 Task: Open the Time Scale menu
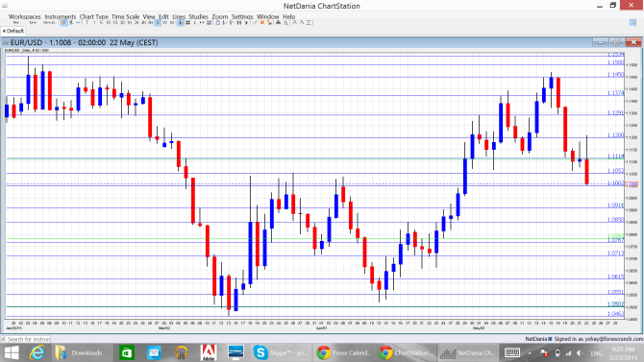pyautogui.click(x=126, y=16)
